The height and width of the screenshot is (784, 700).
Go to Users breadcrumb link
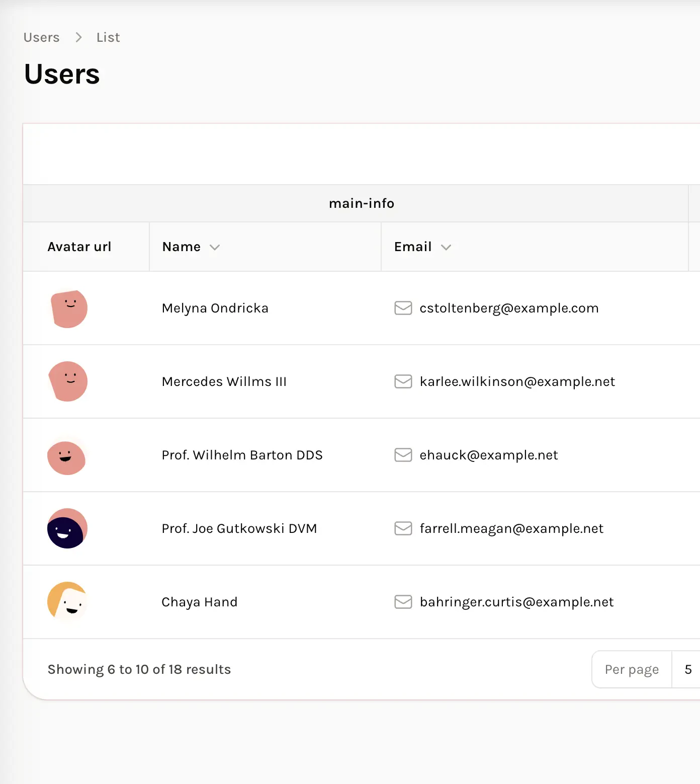point(41,38)
